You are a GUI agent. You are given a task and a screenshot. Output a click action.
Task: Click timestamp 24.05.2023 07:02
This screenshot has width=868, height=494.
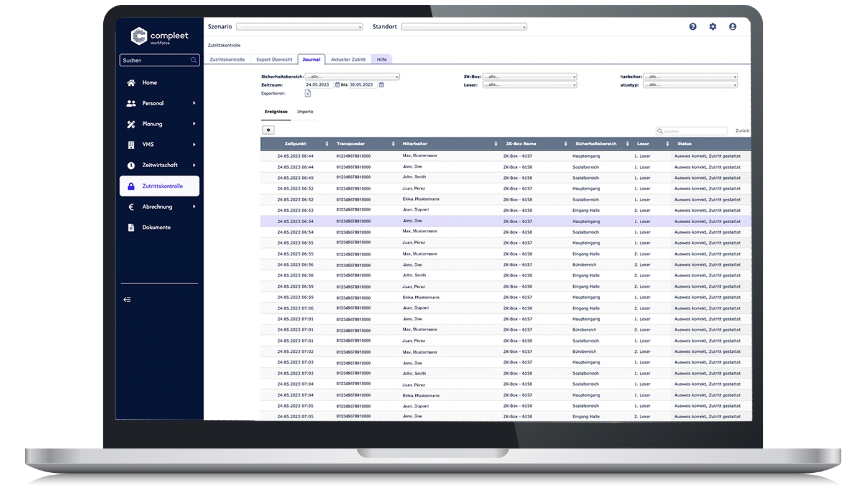[x=295, y=352]
